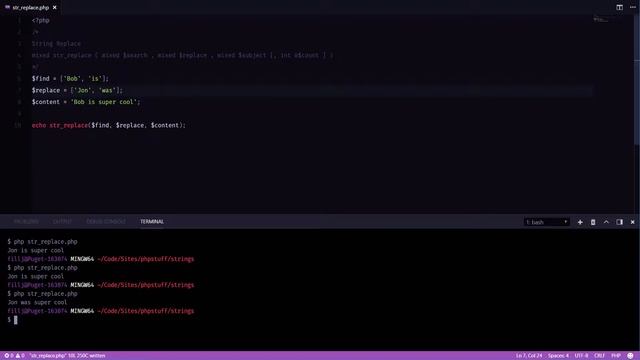Click the 'Jon was super cool' terminal output

click(x=37, y=302)
